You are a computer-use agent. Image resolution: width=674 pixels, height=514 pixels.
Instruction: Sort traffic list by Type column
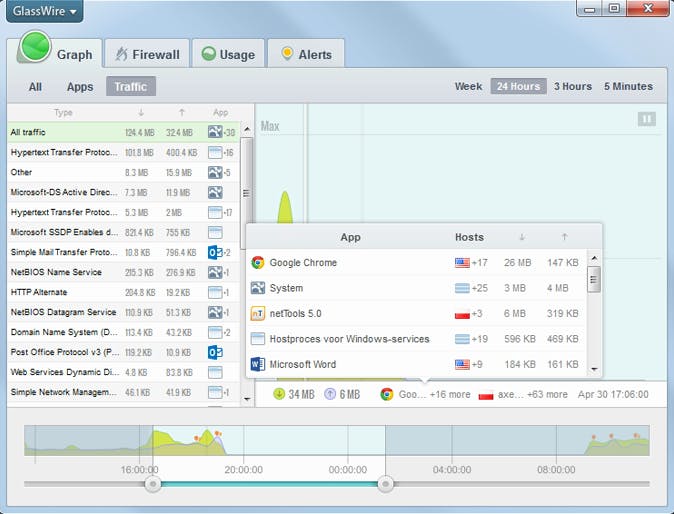(63, 113)
